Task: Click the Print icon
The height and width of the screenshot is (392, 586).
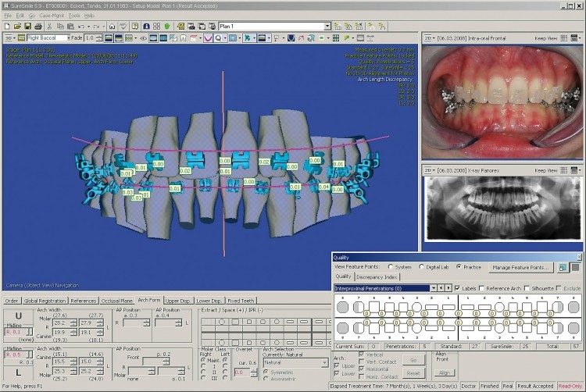Action: coord(38,26)
